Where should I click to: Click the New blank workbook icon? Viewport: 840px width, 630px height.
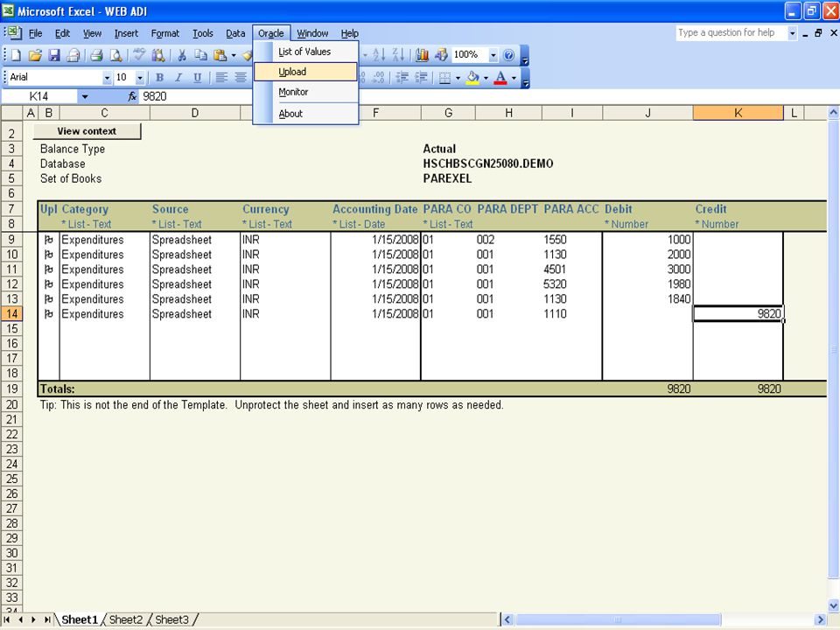tap(16, 54)
